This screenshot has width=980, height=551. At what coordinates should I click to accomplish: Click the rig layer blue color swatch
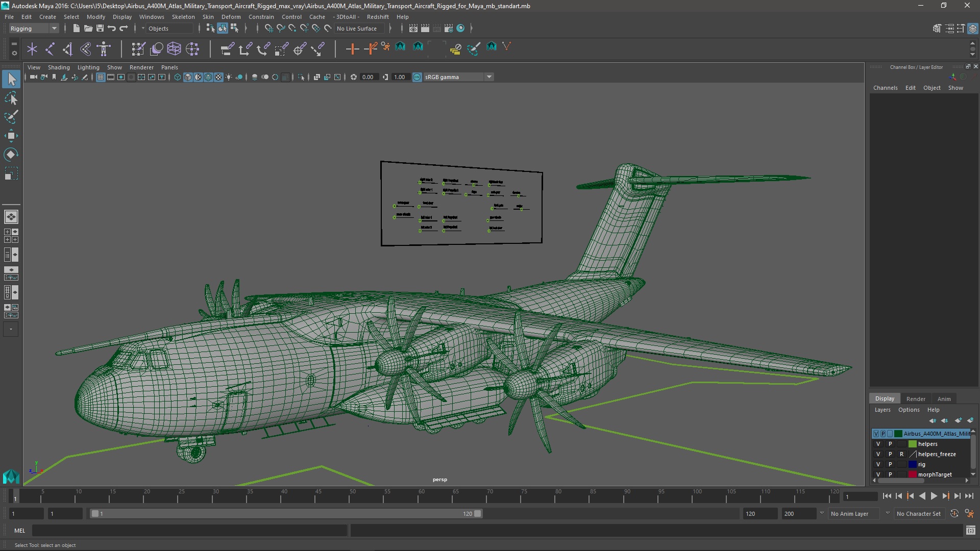(912, 465)
